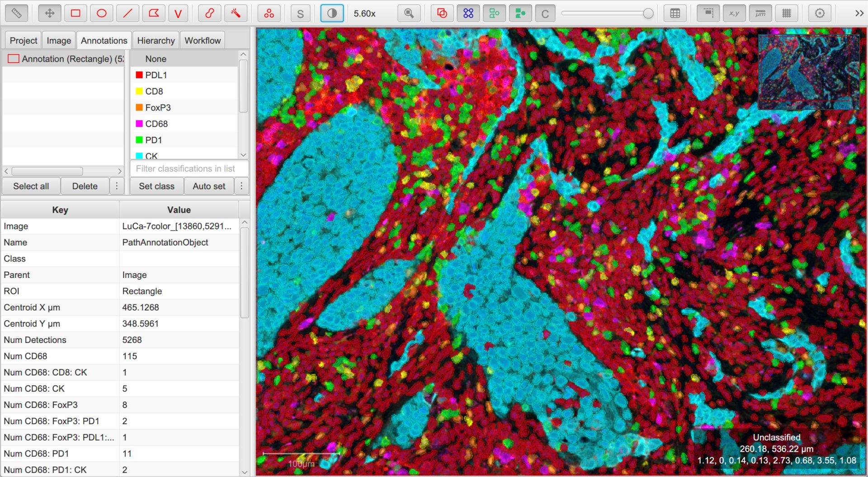This screenshot has height=477, width=868.
Task: Switch to the Workflow tab
Action: pos(203,41)
